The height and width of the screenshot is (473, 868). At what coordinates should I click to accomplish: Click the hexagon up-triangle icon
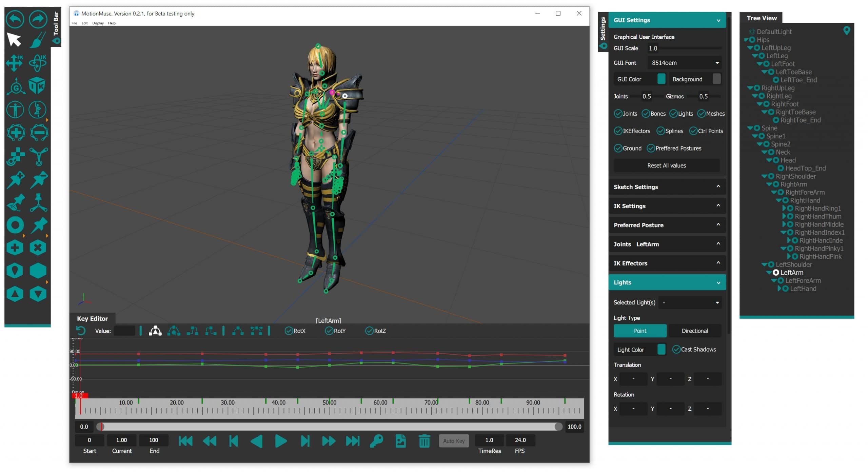coord(15,294)
